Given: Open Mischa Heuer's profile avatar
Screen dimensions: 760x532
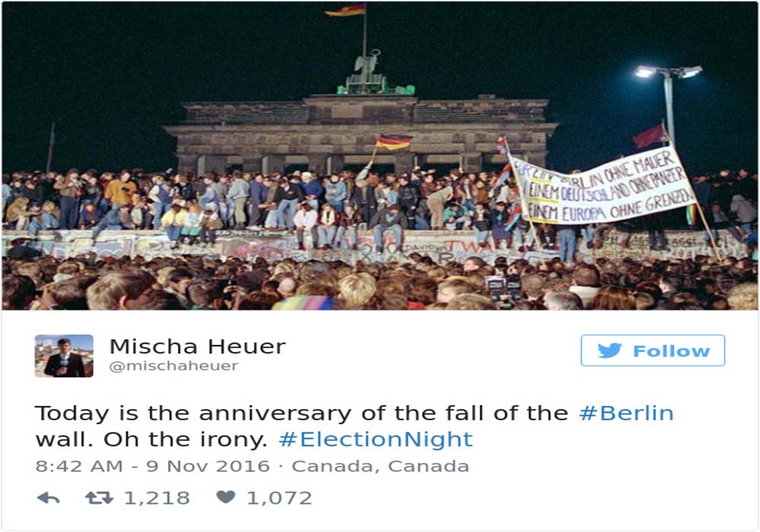Looking at the screenshot, I should (x=64, y=356).
